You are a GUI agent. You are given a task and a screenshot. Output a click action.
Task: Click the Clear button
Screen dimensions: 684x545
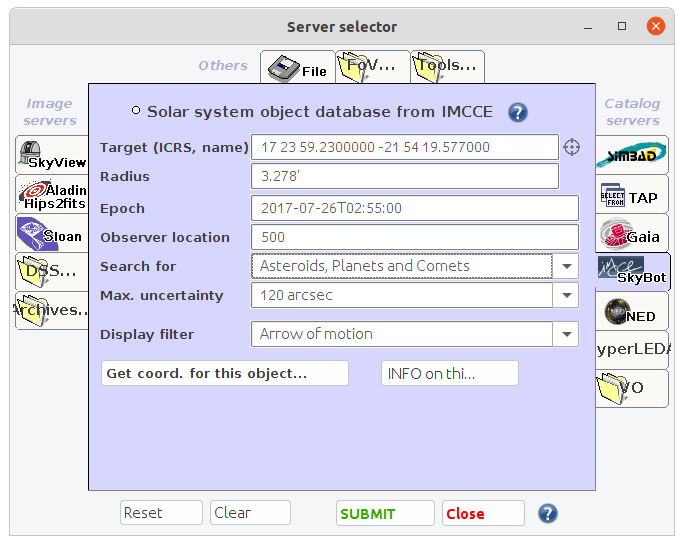tap(250, 513)
